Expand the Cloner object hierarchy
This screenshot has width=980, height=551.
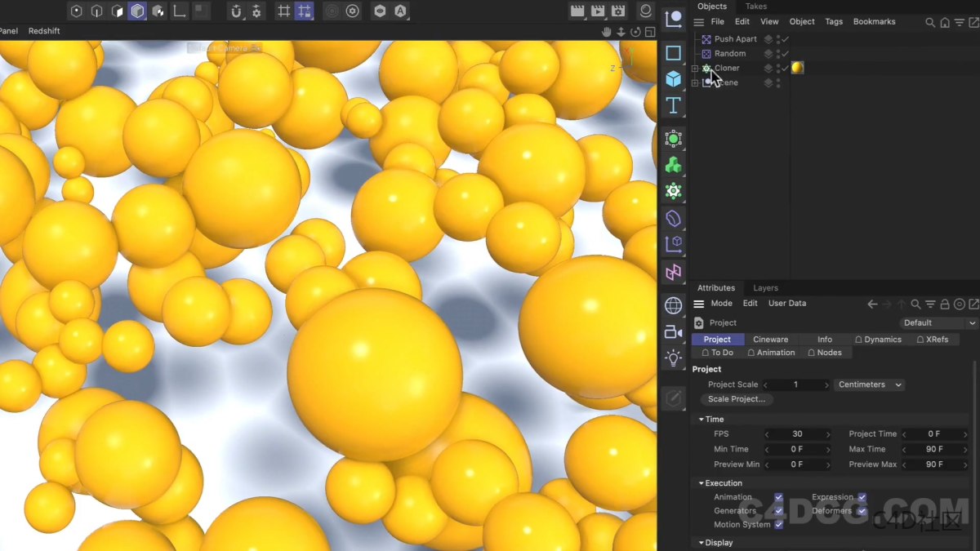click(x=693, y=69)
